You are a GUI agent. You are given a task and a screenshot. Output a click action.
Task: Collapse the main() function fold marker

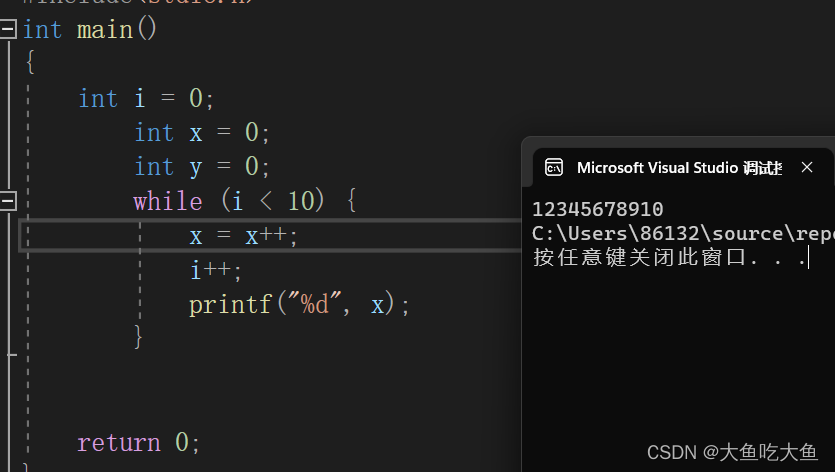click(x=8, y=29)
